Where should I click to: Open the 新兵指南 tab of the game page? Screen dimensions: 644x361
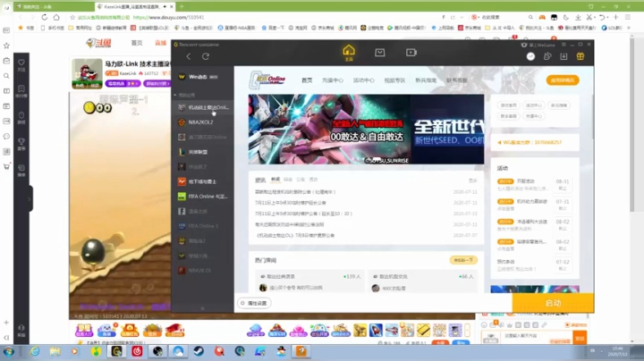(x=426, y=80)
